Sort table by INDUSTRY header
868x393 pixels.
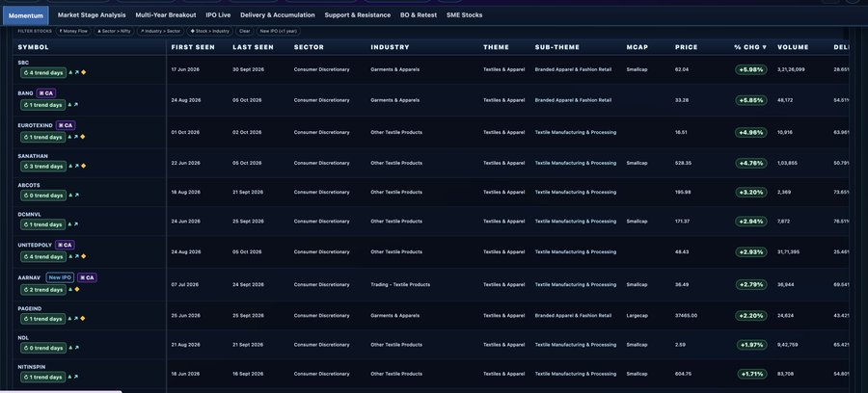pyautogui.click(x=390, y=47)
